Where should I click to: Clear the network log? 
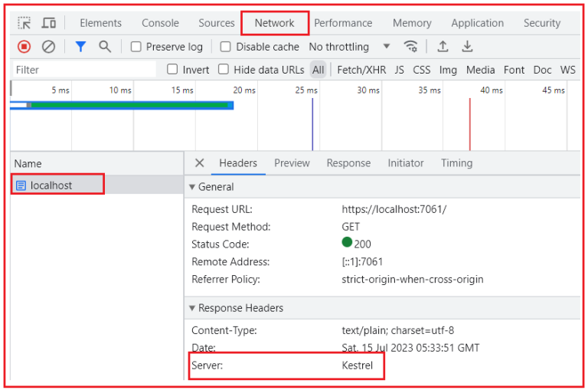48,47
